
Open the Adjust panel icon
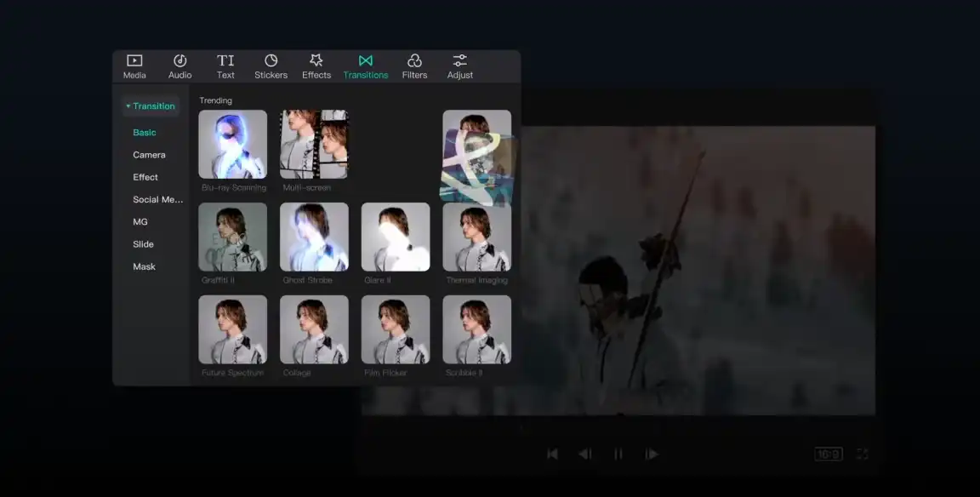pyautogui.click(x=459, y=66)
